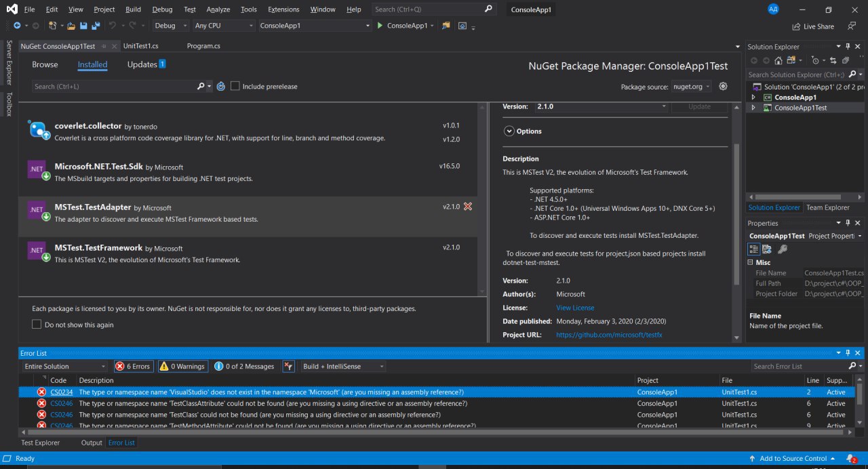Switch Properties to Categorized view
868x469 pixels.
pyautogui.click(x=754, y=249)
